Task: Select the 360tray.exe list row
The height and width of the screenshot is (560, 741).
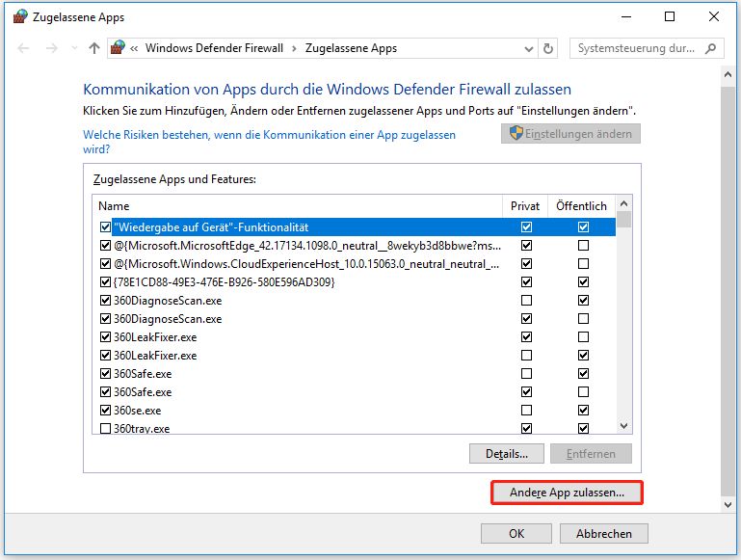Action: click(x=354, y=427)
